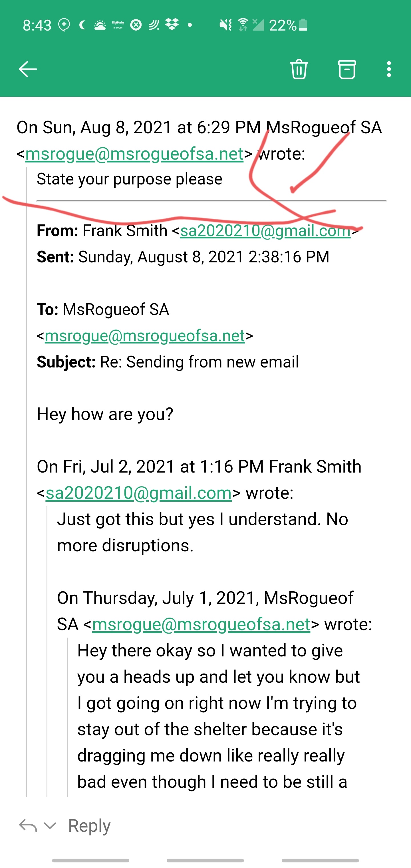Tap the subject line "Re: Sending from new email"
This screenshot has width=411, height=868.
pos(199,362)
